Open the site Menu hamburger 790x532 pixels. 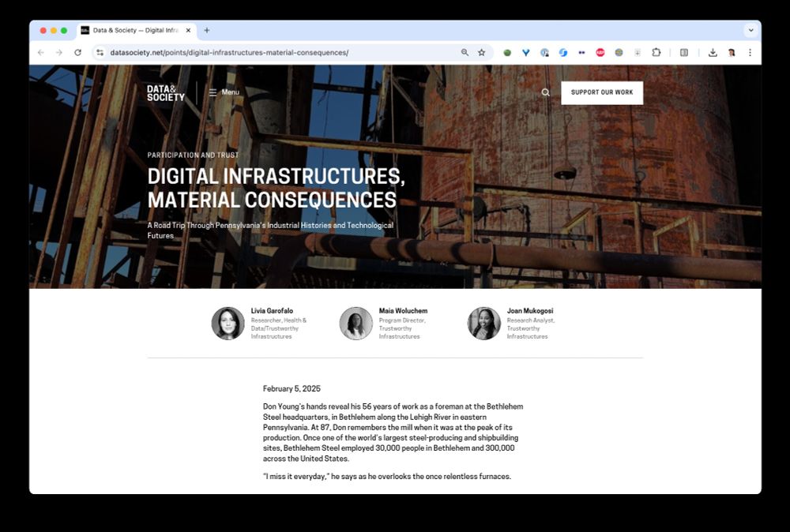224,92
